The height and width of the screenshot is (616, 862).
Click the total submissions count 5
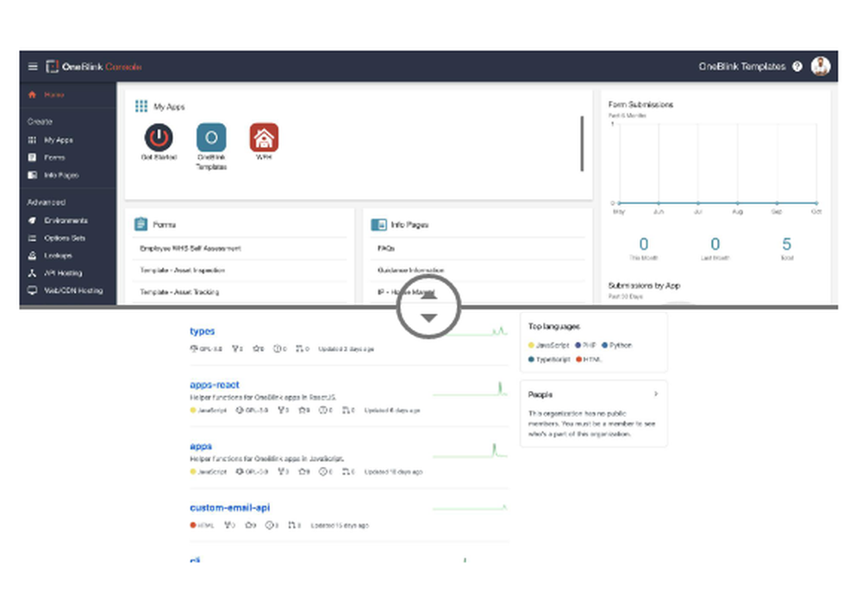(787, 244)
